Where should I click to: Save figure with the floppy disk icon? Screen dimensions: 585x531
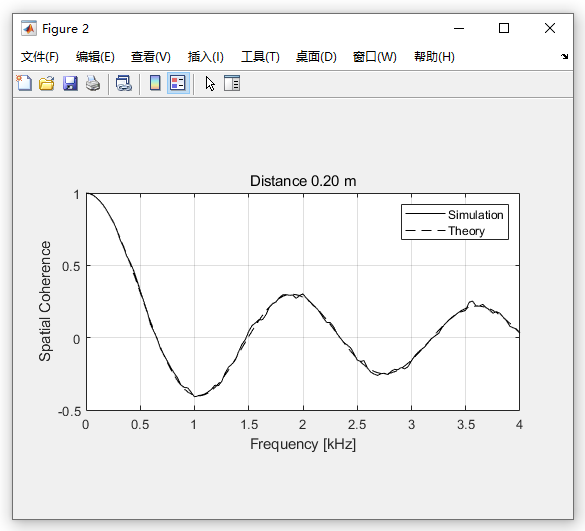(70, 83)
